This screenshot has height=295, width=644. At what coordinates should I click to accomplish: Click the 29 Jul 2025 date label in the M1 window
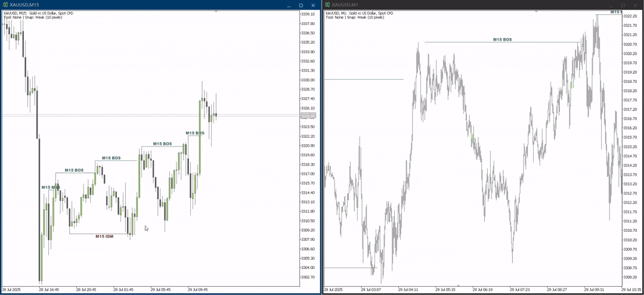tap(333, 290)
